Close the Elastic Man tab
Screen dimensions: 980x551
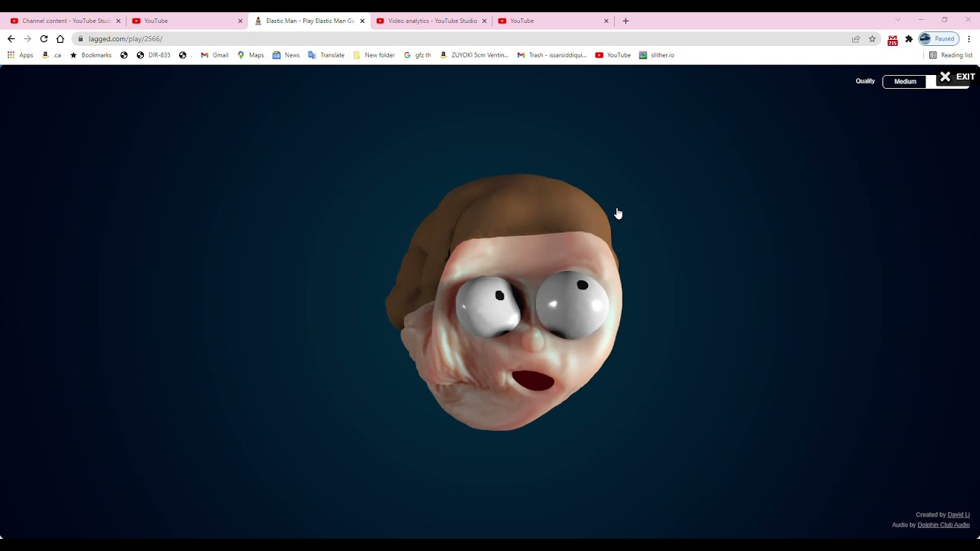[x=362, y=21]
